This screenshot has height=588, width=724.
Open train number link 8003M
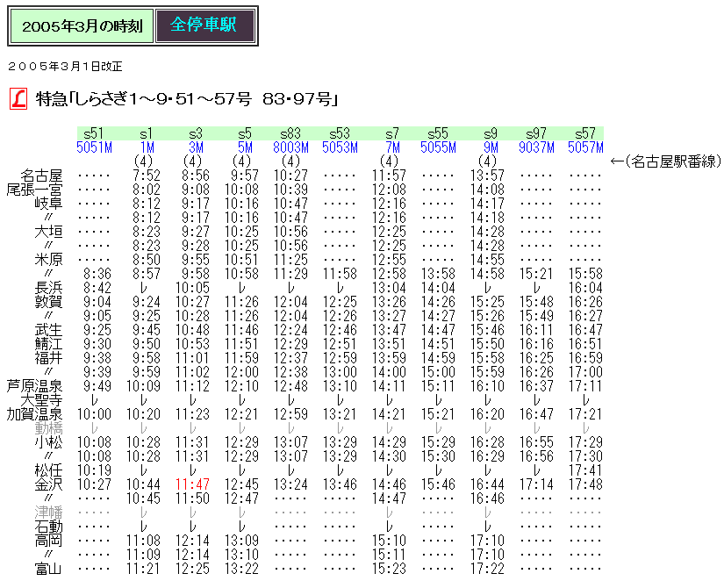(x=290, y=147)
